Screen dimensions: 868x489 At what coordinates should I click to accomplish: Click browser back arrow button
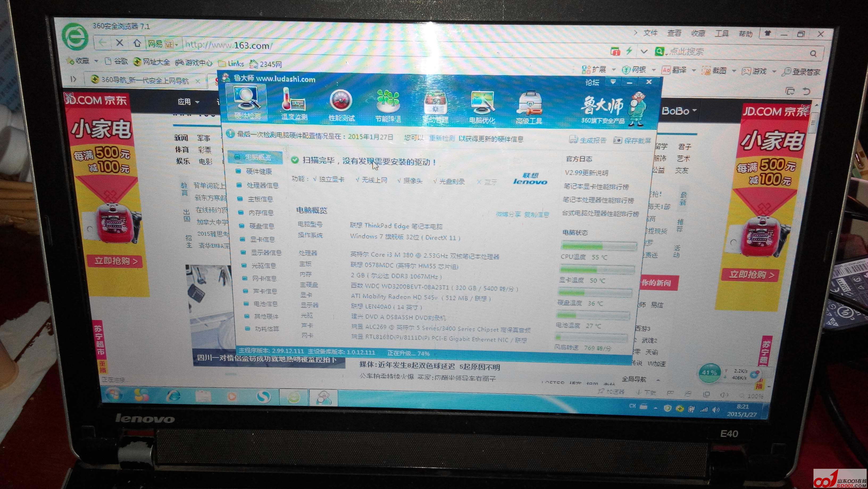point(102,43)
